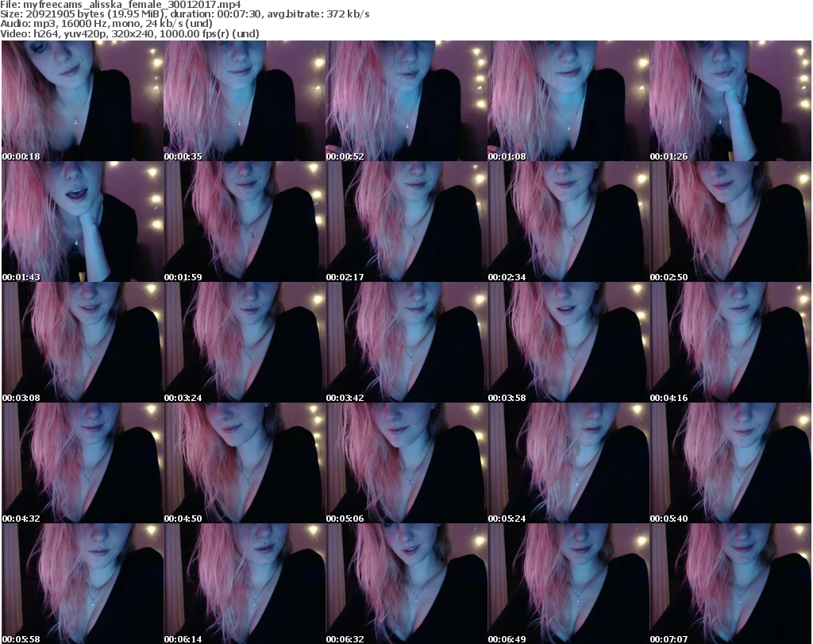813x644 pixels.
Task: Select the thumbnail stamped 00:00:18
Action: click(x=83, y=101)
